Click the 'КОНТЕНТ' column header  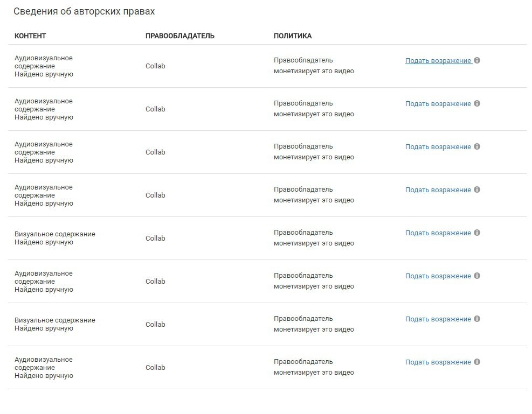(30, 36)
